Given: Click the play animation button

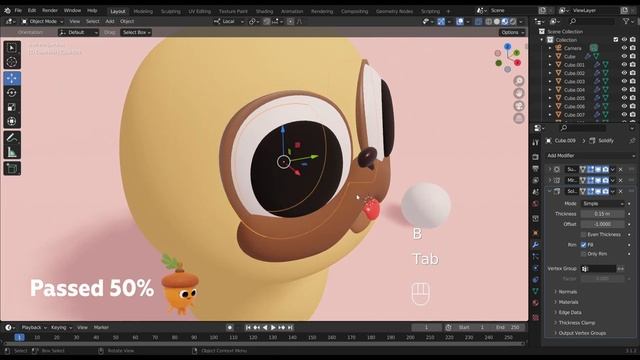Looking at the screenshot, I should pyautogui.click(x=273, y=327).
